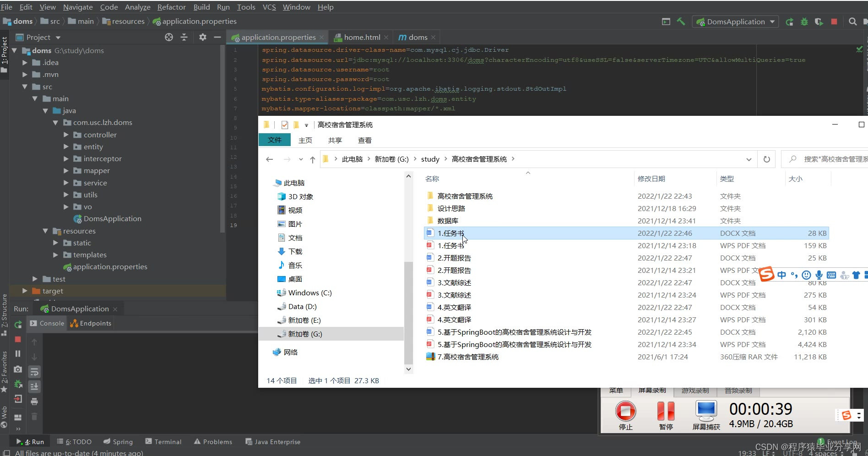
Task: Click the Sogou emoji smiley icon
Action: [x=807, y=275]
